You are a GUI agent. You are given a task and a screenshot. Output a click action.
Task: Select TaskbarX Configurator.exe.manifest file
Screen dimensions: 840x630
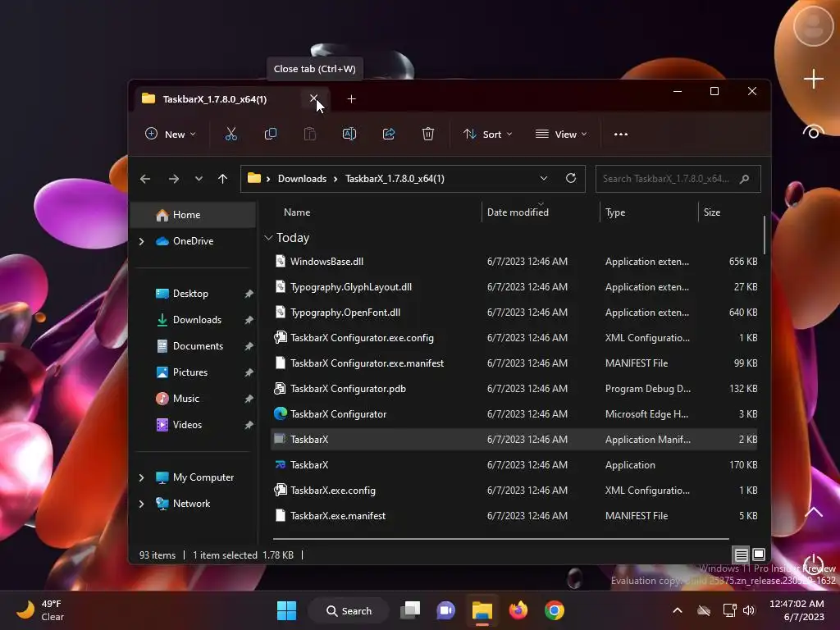click(514, 363)
